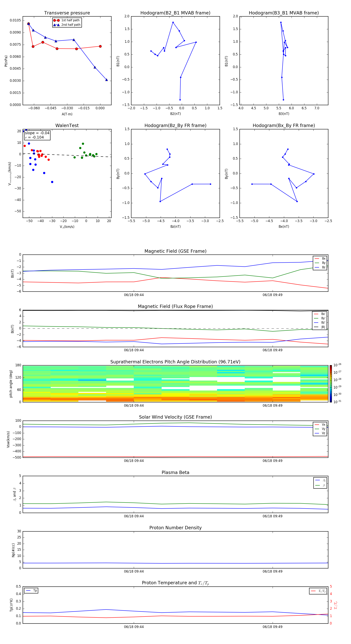Click the first red circle in Transverse pressure plot
351x644 pixels.
(28, 24)
